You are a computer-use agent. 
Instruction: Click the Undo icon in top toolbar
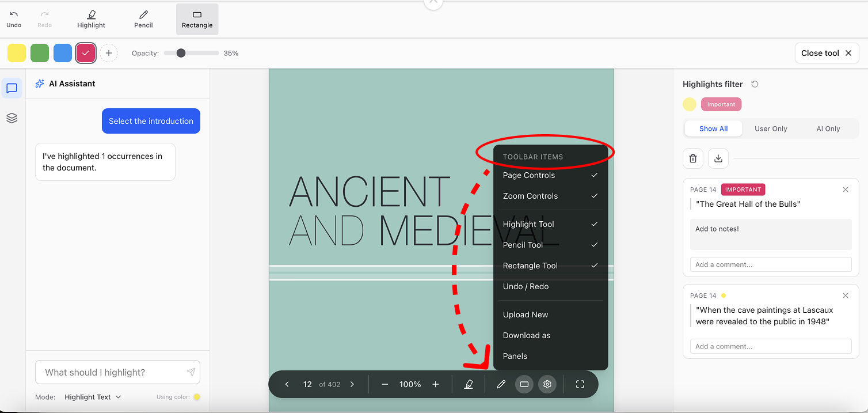(x=14, y=18)
